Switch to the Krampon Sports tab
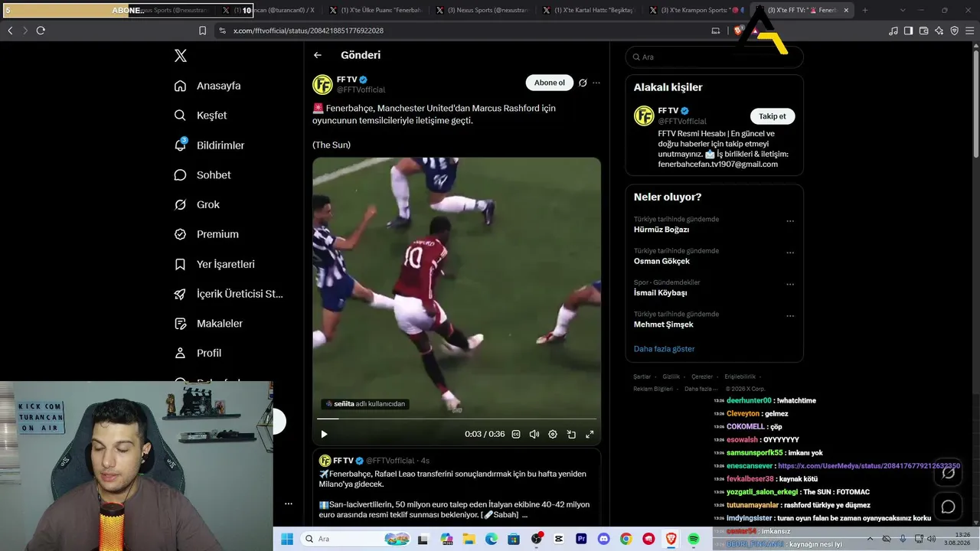Image resolution: width=980 pixels, height=551 pixels. tap(697, 10)
